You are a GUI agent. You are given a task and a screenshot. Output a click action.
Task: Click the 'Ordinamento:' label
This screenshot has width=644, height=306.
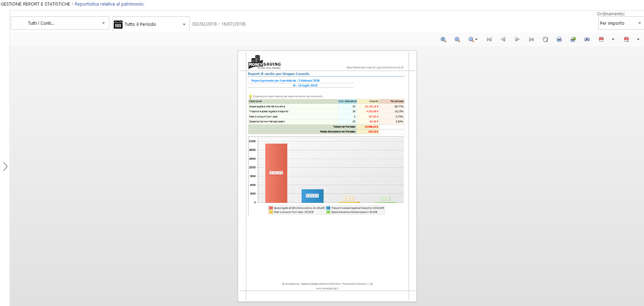611,14
